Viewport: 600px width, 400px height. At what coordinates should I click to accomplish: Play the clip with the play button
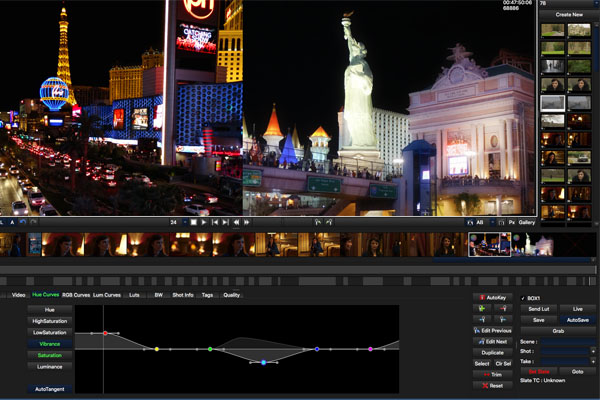point(204,222)
